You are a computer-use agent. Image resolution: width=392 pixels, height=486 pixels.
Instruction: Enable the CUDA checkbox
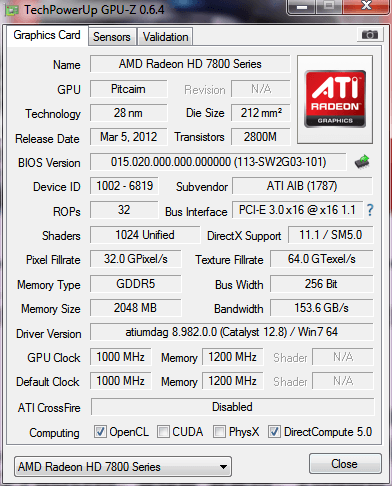point(163,431)
